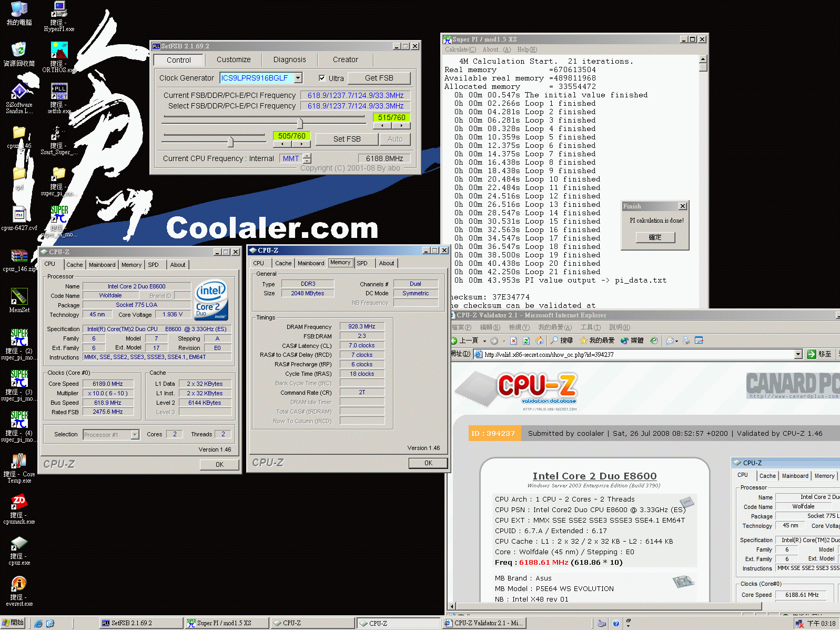Click Set FSB button
840x630 pixels.
[347, 139]
